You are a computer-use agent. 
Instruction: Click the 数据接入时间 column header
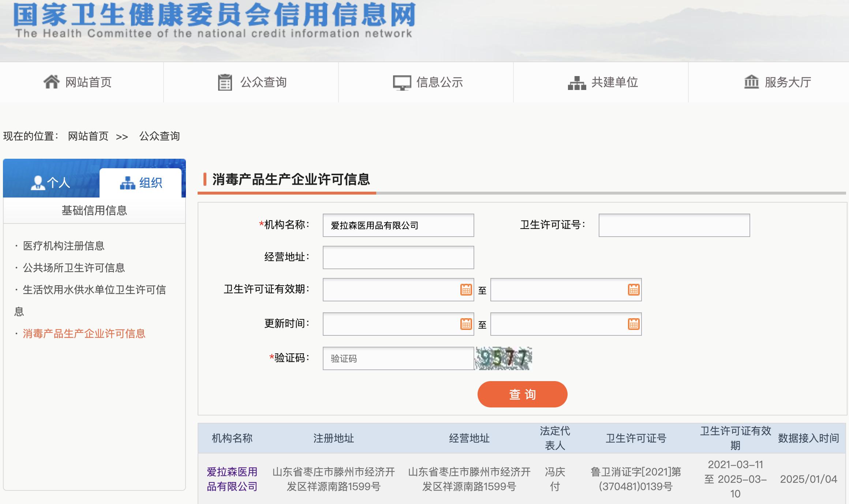pyautogui.click(x=808, y=438)
